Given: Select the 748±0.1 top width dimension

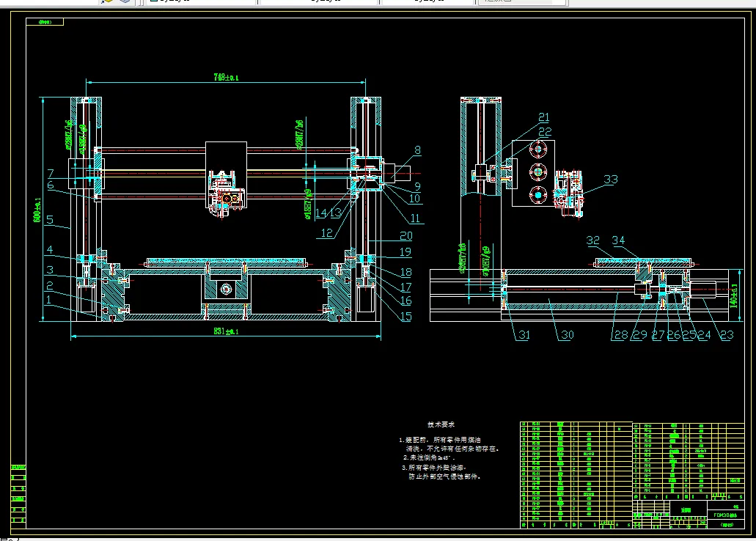Looking at the screenshot, I should 224,77.
